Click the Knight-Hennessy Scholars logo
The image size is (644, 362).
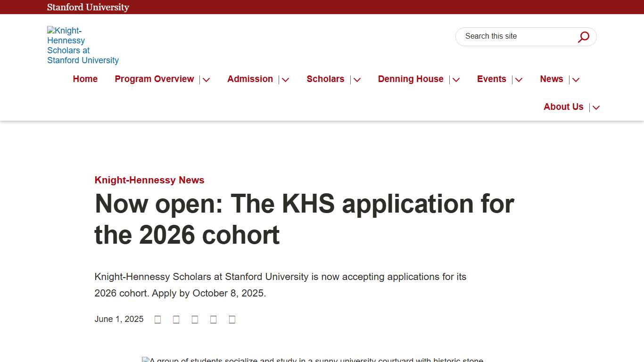coord(83,45)
